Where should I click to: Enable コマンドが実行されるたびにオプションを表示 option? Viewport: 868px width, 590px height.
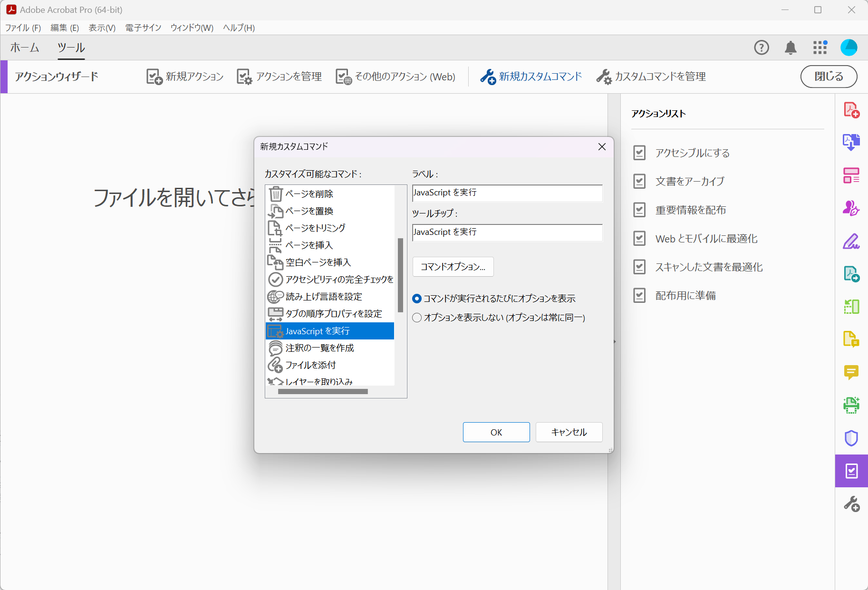pos(417,298)
